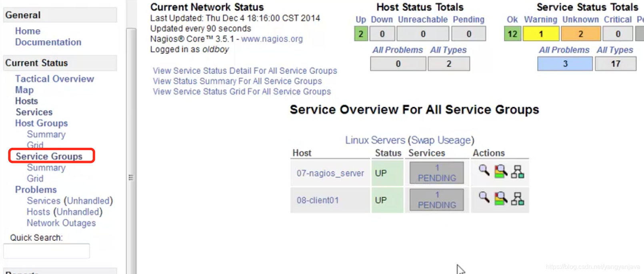Click host Down count box showing 0
Screen dimensions: 644x274
coord(382,34)
